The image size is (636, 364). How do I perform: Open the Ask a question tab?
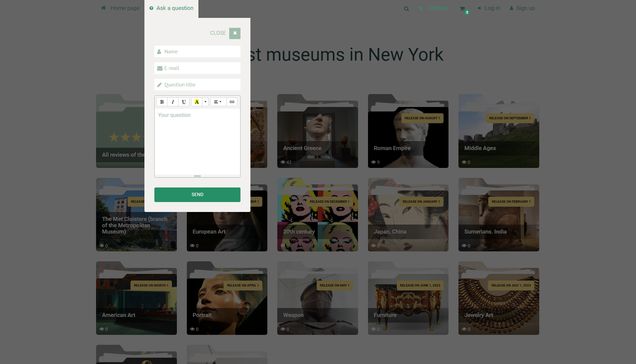pos(171,8)
